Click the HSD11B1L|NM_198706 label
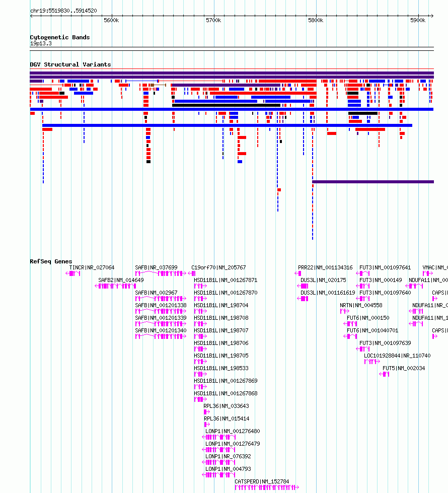The width and height of the screenshot is (448, 493). pos(221,343)
